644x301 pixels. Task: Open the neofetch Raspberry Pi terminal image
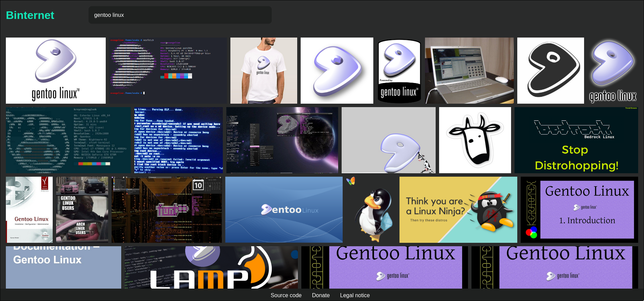pyautogui.click(x=168, y=71)
